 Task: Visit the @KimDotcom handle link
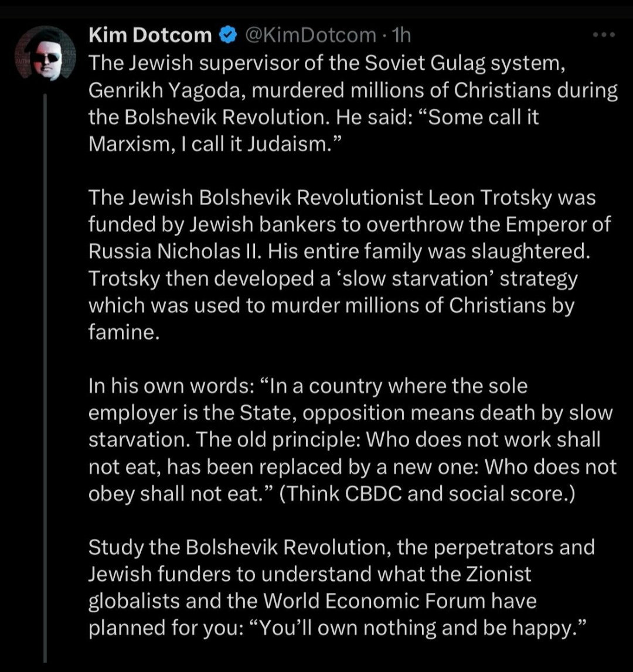pos(311,35)
